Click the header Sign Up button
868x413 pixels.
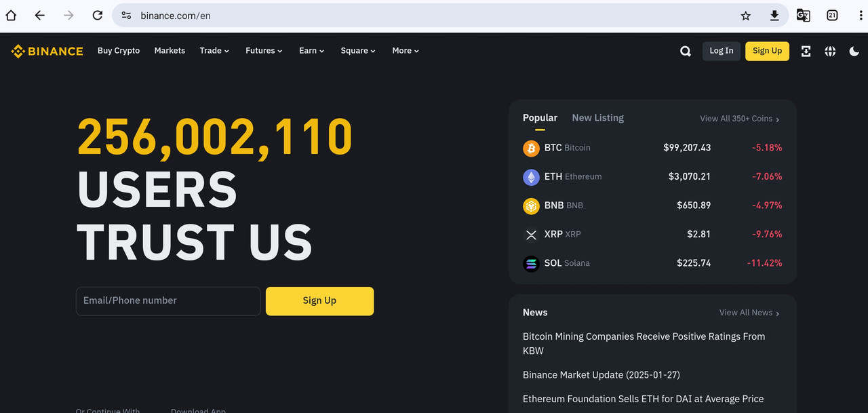(x=767, y=51)
